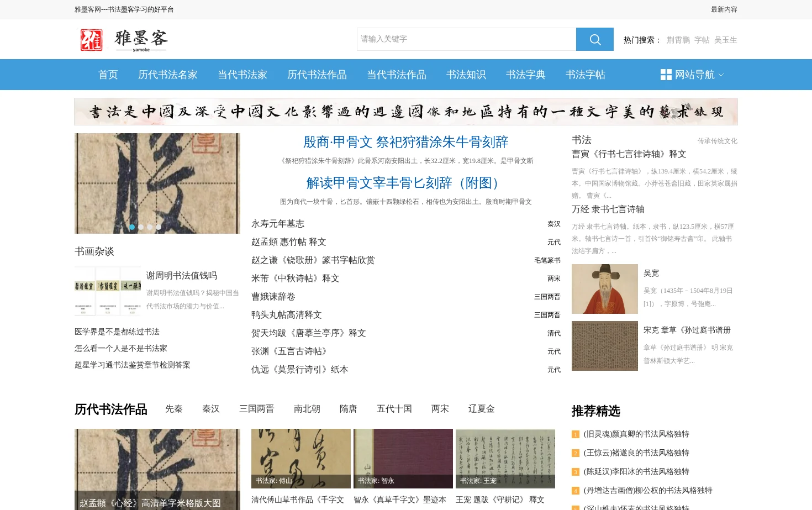Switch to the 辽夏金 period tab
812x510 pixels.
pos(482,409)
